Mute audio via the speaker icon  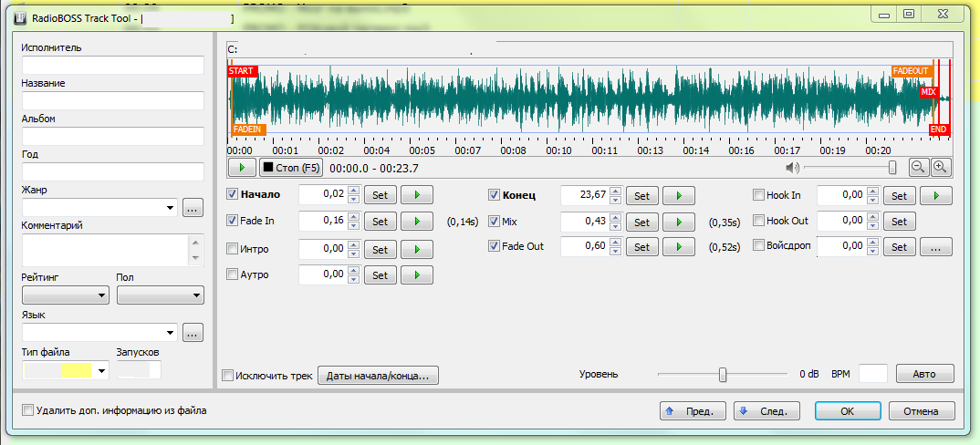[793, 168]
